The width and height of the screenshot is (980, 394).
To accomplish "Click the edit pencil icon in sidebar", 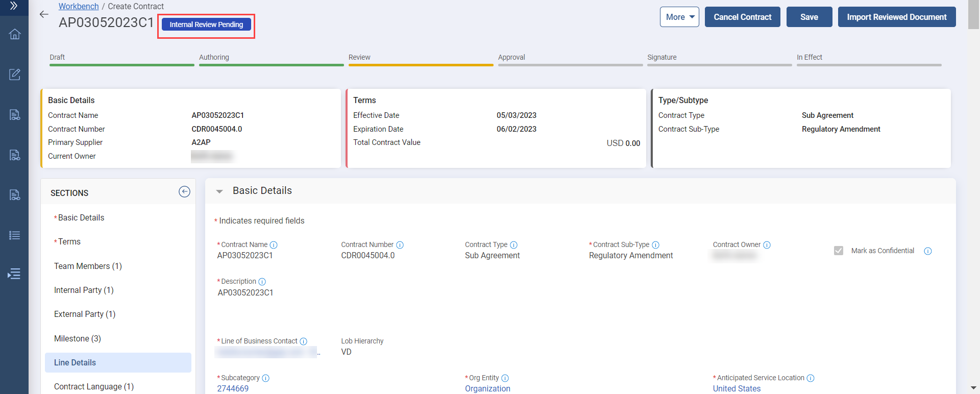I will tap(15, 75).
